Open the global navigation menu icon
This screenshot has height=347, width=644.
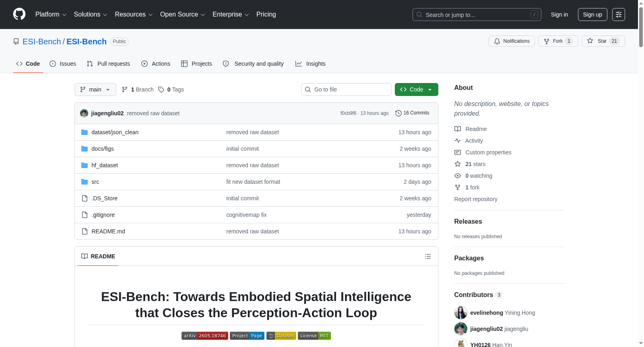pos(619,15)
